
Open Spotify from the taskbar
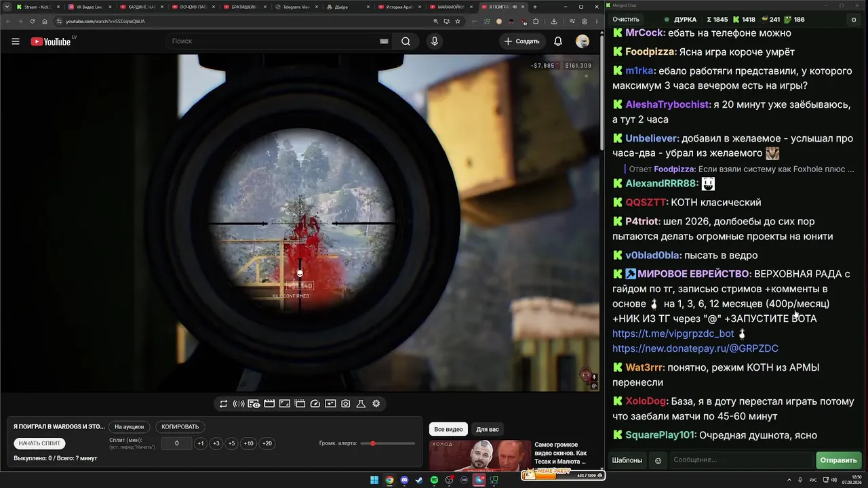434,481
